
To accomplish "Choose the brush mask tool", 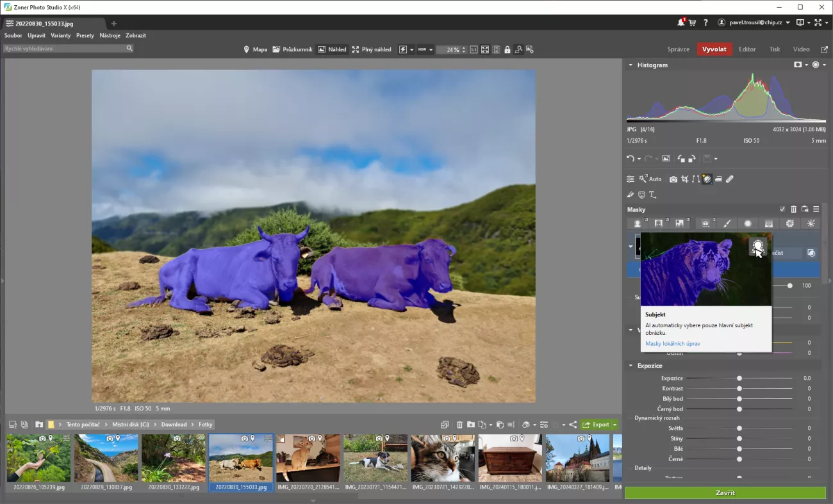I will (x=727, y=224).
